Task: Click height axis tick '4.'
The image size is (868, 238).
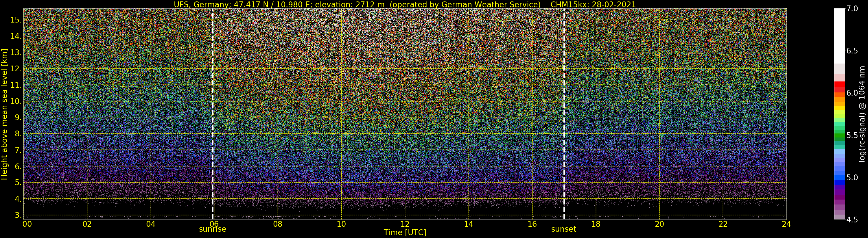Action: 18,199
